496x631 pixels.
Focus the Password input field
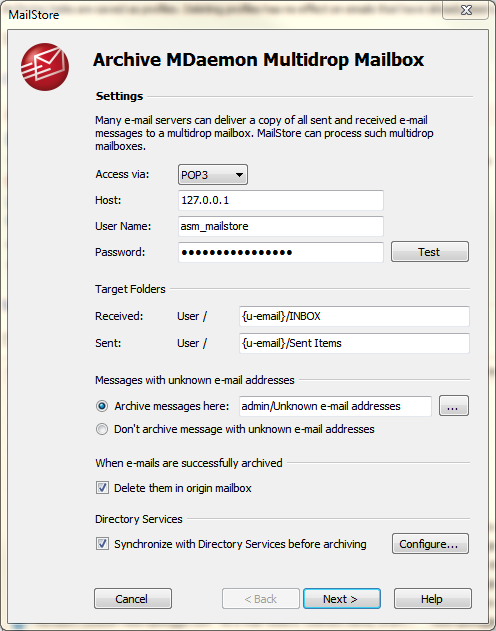(x=281, y=252)
